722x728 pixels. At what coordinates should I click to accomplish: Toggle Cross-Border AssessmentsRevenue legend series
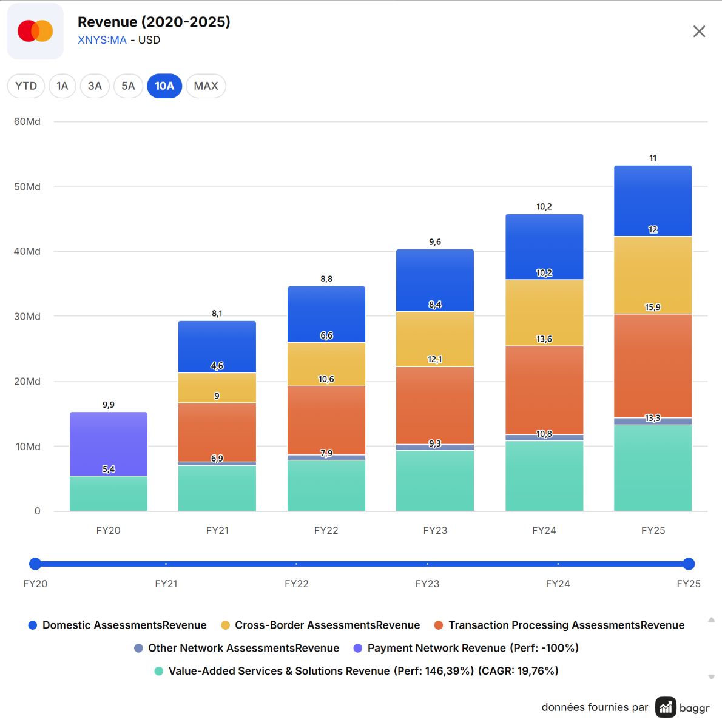[x=320, y=625]
